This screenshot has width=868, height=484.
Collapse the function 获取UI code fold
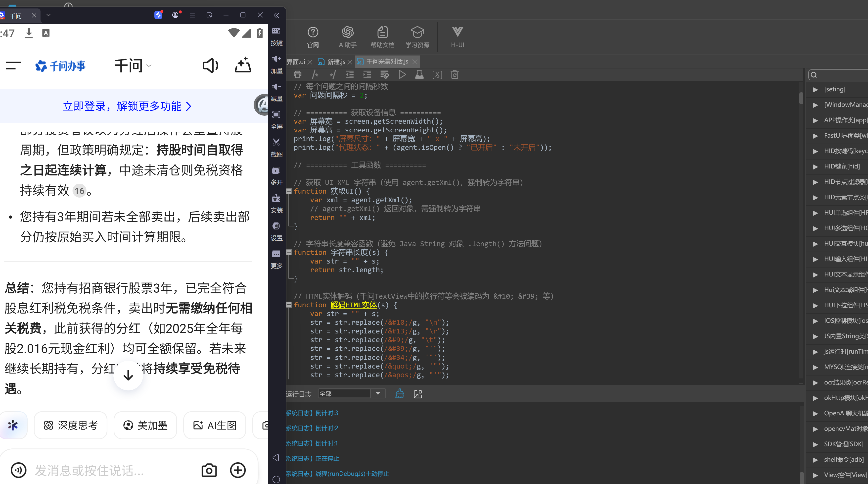click(289, 191)
